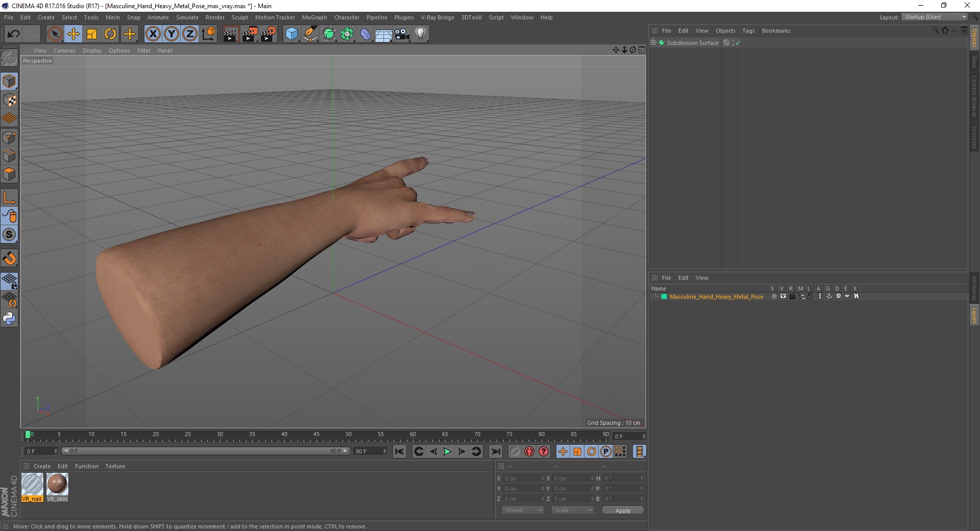Activate the Rotate tool in top toolbar

tap(110, 34)
